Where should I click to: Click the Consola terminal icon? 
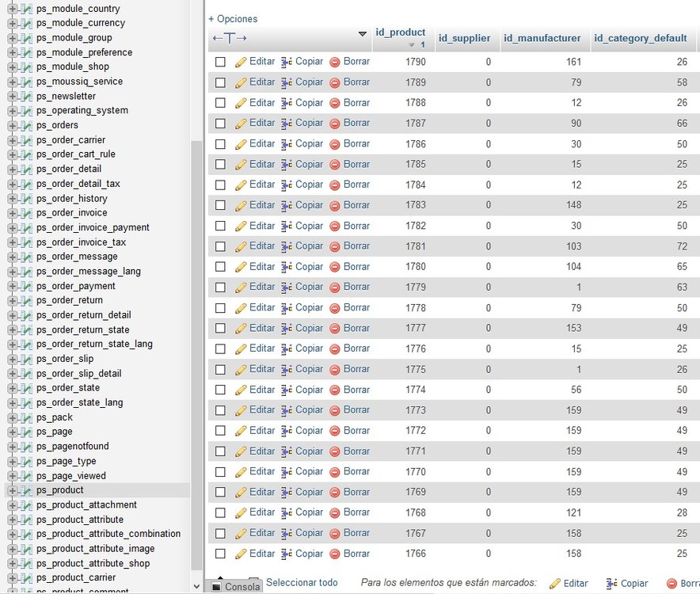tap(216, 586)
